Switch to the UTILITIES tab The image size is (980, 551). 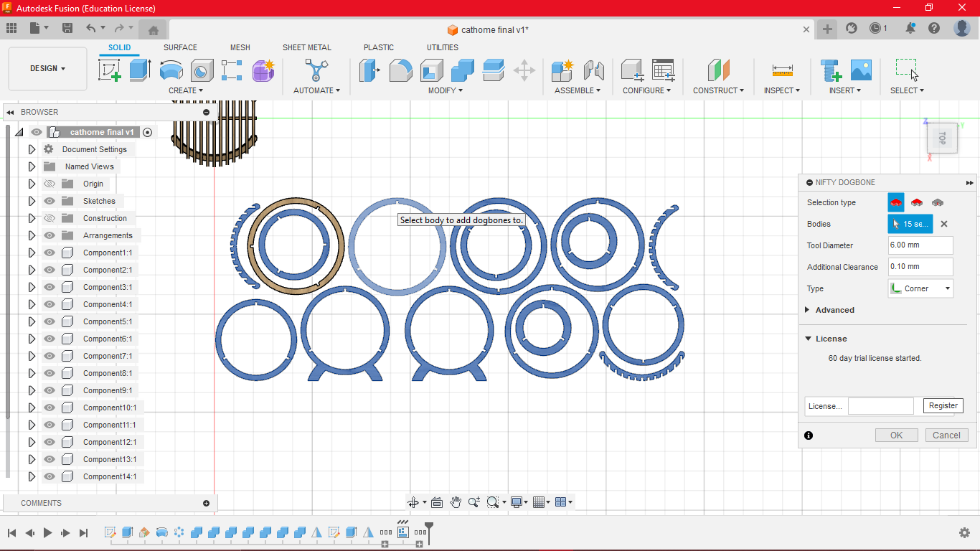click(x=443, y=47)
